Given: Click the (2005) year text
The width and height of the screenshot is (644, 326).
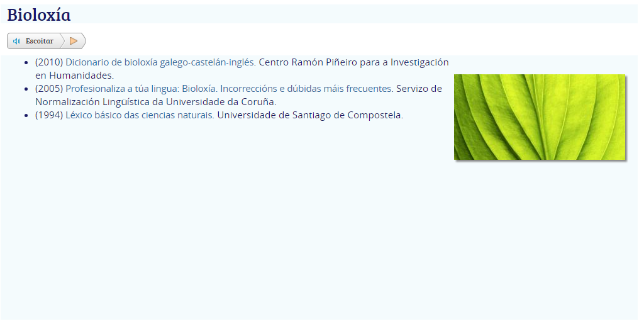Looking at the screenshot, I should coord(49,89).
